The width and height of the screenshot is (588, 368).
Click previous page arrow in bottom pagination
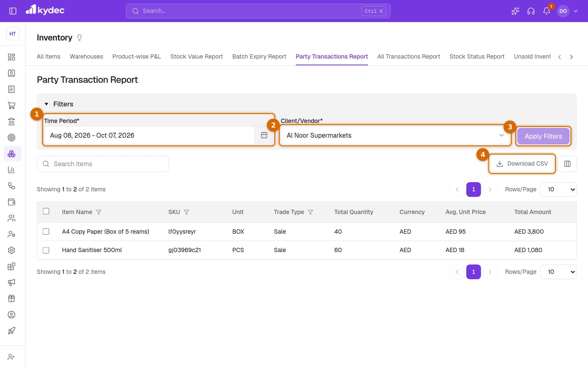pyautogui.click(x=457, y=272)
